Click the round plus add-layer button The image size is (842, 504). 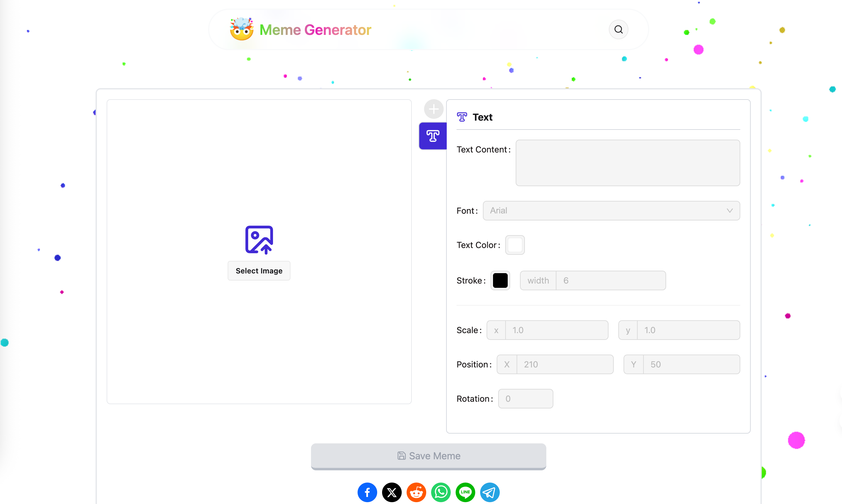coord(434,109)
